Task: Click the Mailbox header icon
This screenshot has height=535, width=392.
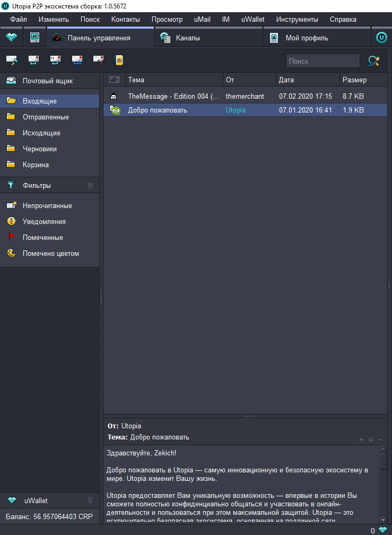Action: [x=11, y=81]
